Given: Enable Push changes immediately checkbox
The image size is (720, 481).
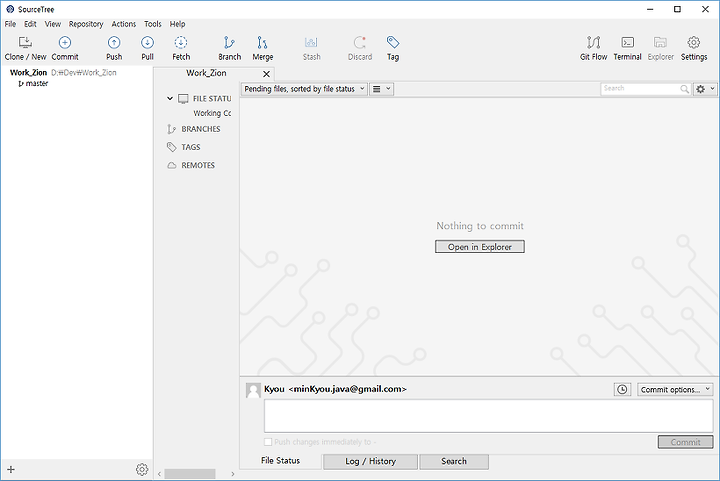Looking at the screenshot, I should 268,442.
